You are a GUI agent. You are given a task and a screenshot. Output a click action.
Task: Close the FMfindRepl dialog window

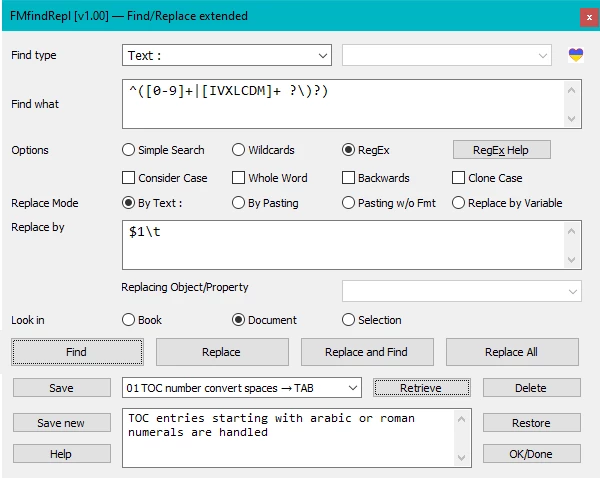[x=589, y=17]
